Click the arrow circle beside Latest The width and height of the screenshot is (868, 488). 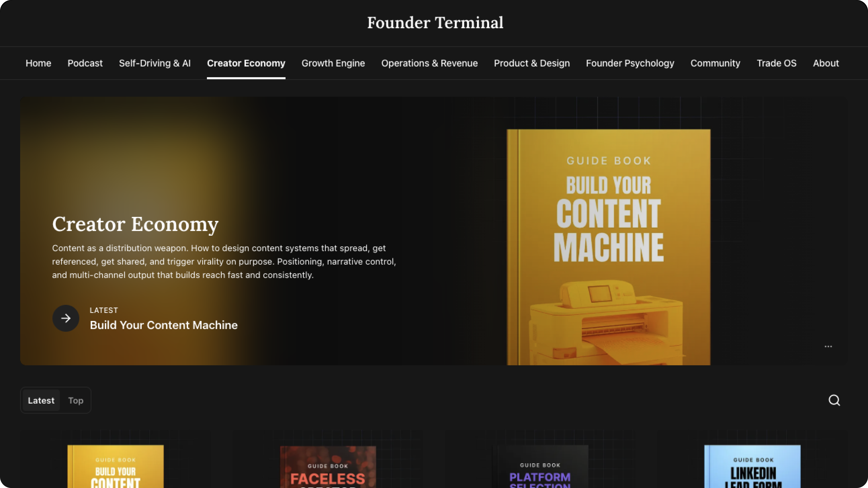66,318
